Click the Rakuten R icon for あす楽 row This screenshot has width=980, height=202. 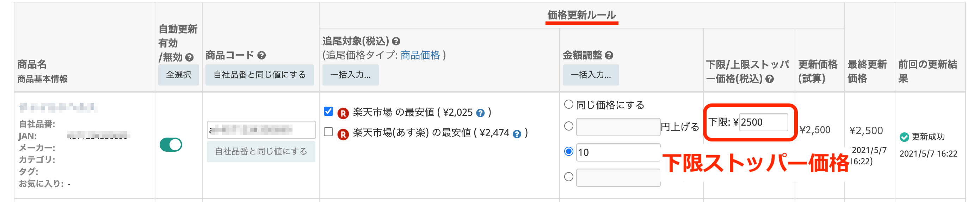pyautogui.click(x=343, y=134)
